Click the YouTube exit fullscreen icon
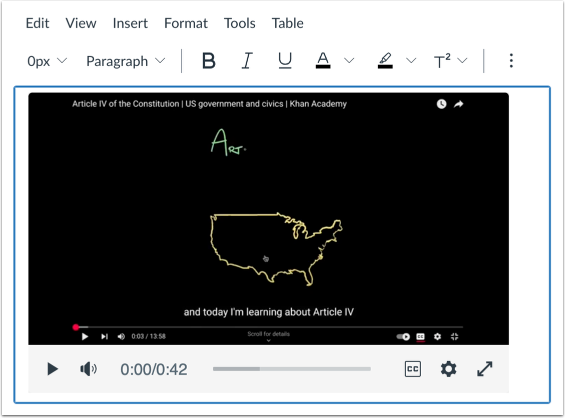Image resolution: width=565 pixels, height=418 pixels. (x=454, y=337)
